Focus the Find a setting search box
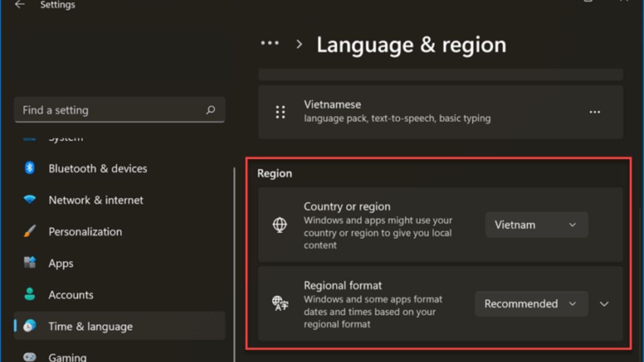The height and width of the screenshot is (362, 644). click(x=119, y=110)
